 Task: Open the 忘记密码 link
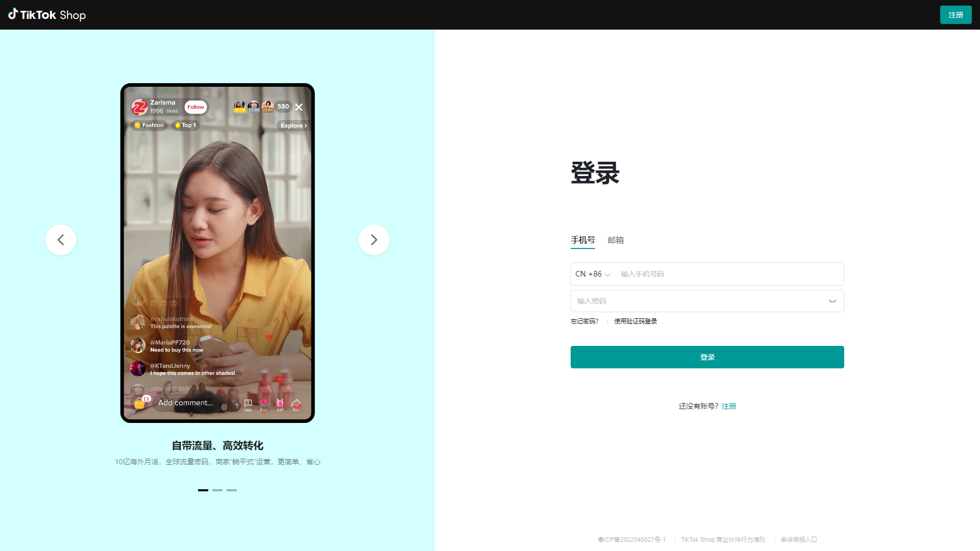pos(584,321)
